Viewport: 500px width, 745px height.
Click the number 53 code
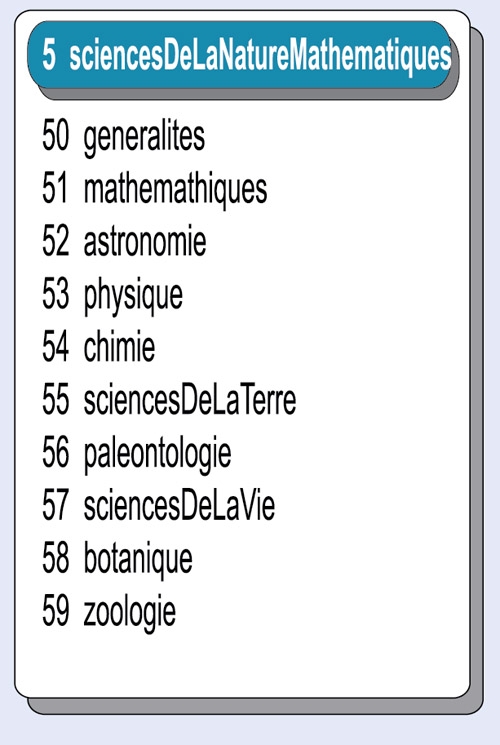pyautogui.click(x=56, y=294)
